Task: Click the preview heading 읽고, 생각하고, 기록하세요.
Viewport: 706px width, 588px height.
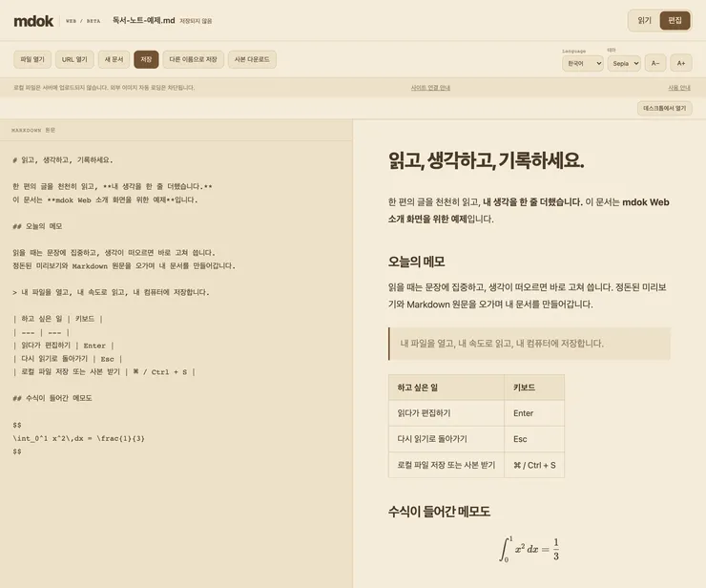Action: [x=486, y=160]
